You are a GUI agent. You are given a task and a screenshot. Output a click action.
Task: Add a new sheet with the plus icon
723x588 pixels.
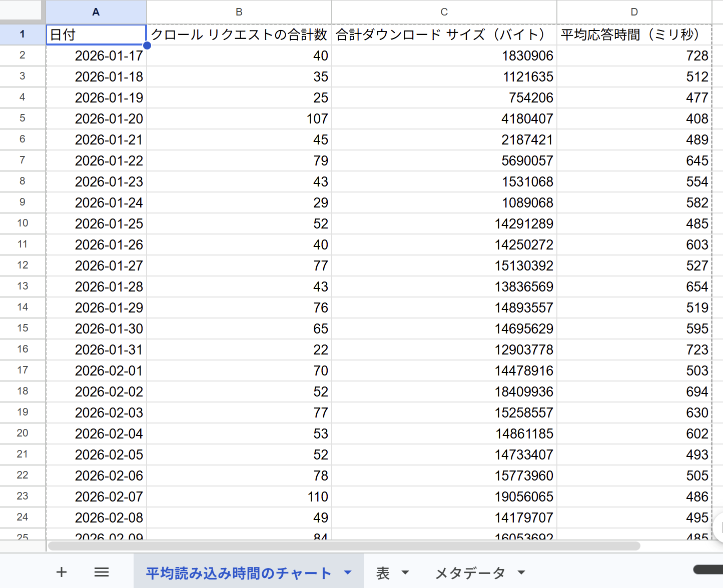(x=61, y=571)
